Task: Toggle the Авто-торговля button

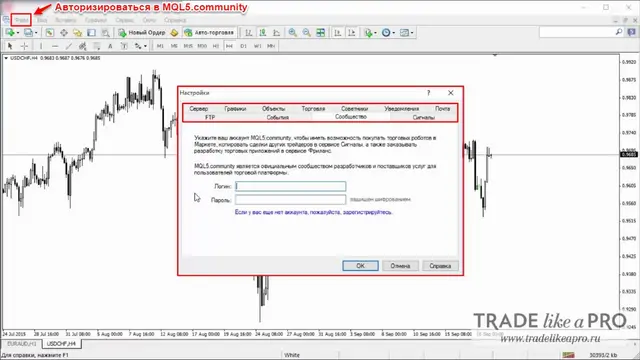Action: pyautogui.click(x=209, y=33)
